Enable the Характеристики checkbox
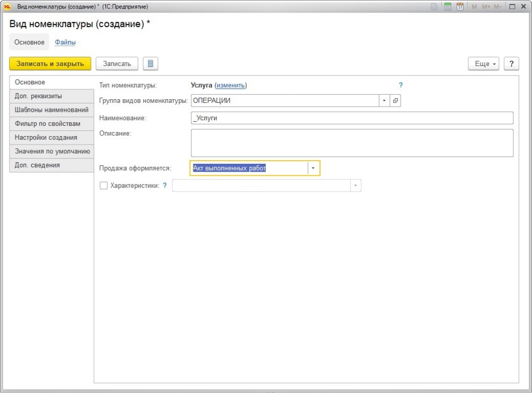 [x=103, y=186]
